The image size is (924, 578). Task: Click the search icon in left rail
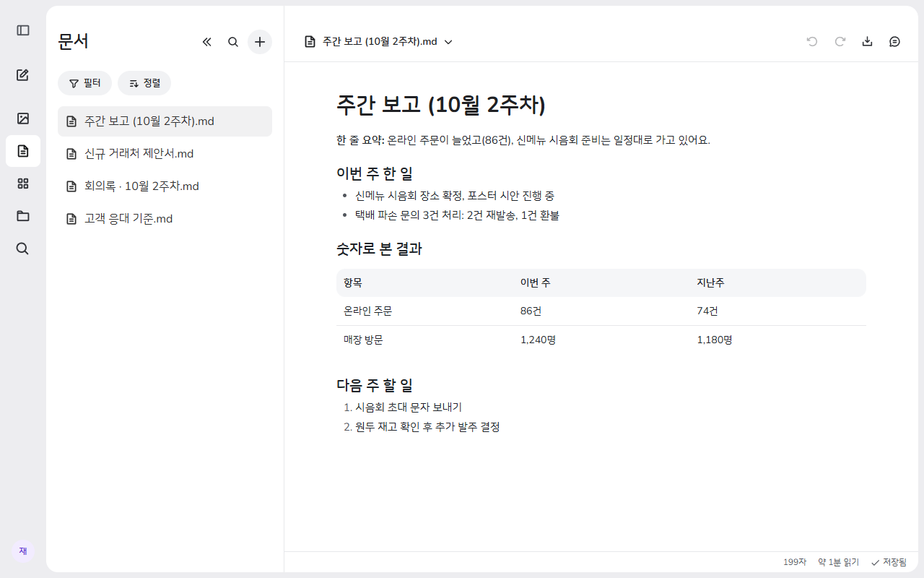pyautogui.click(x=23, y=249)
